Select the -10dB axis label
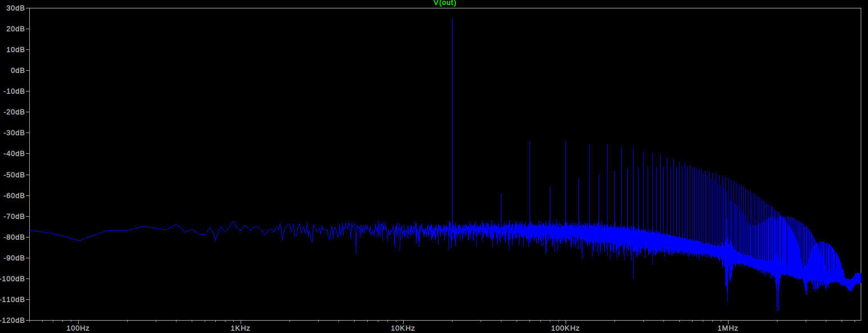This screenshot has height=333, width=868. coord(15,91)
